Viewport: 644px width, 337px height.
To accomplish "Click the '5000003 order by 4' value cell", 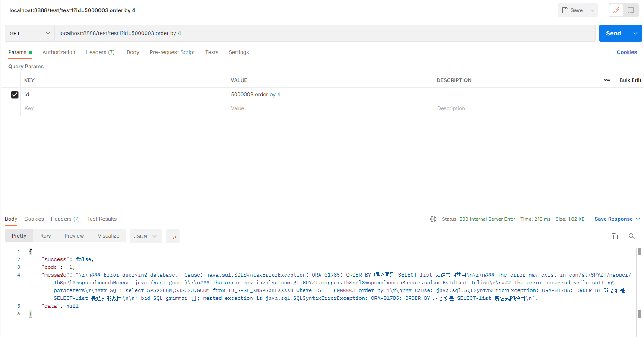I will point(330,95).
